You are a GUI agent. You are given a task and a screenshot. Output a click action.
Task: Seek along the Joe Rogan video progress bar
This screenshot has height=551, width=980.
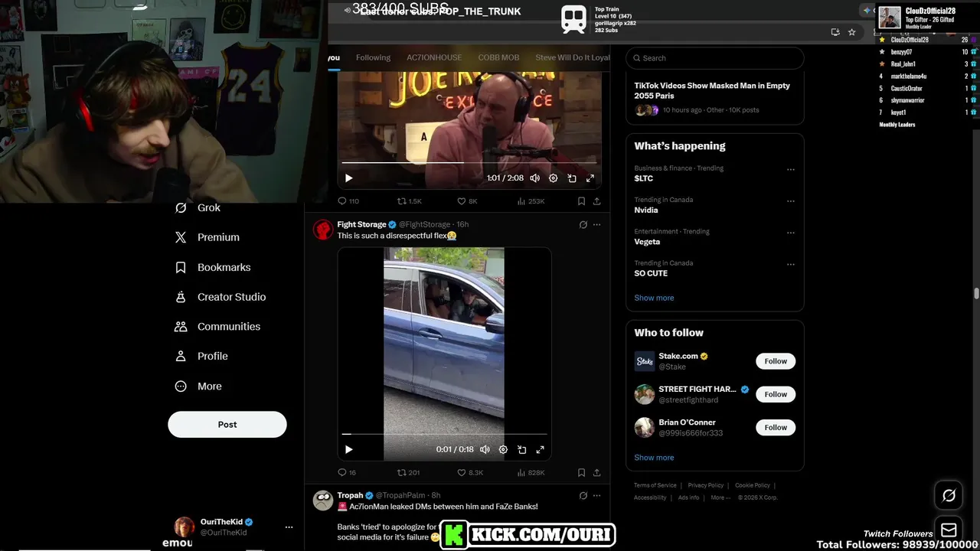click(x=469, y=162)
